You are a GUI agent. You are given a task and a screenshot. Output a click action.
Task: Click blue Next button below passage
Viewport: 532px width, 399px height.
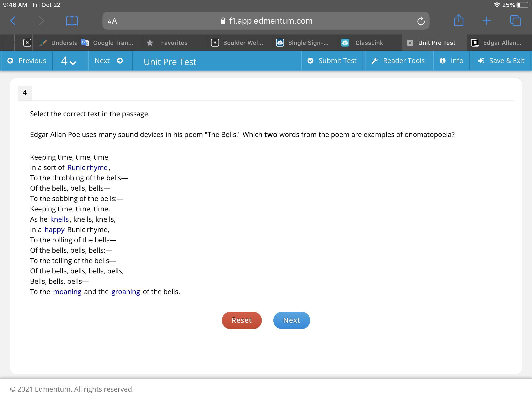click(291, 320)
